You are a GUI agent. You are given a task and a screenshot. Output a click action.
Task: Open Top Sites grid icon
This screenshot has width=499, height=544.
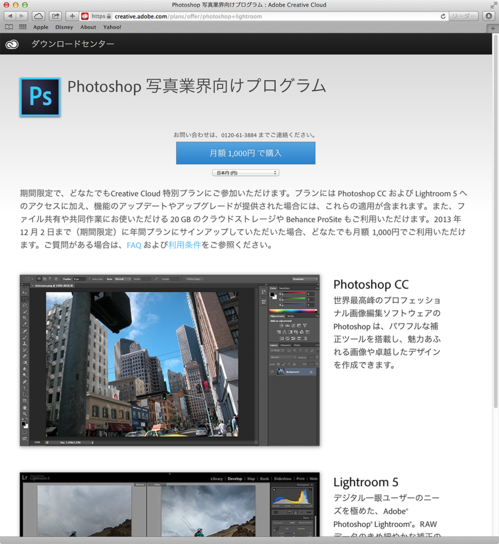[x=23, y=27]
